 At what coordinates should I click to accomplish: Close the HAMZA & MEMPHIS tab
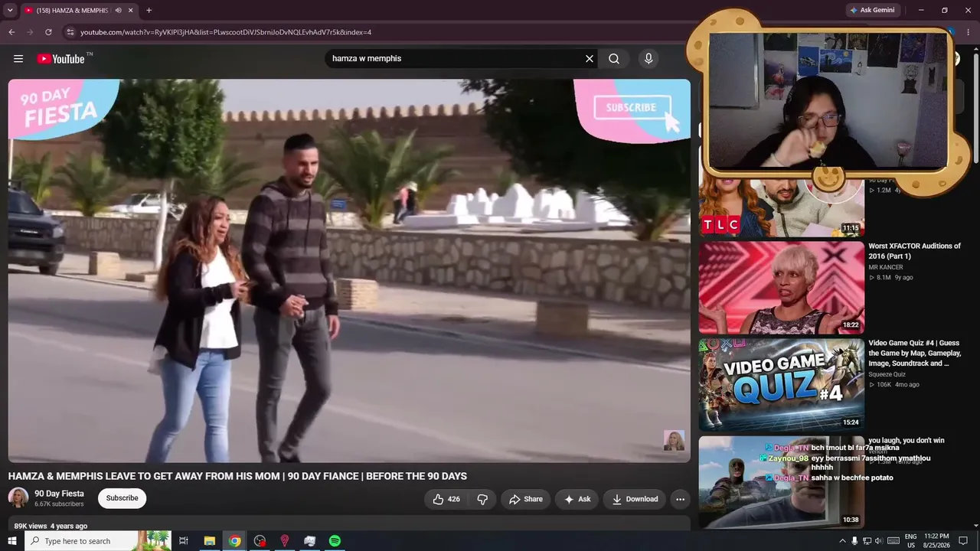pos(131,11)
